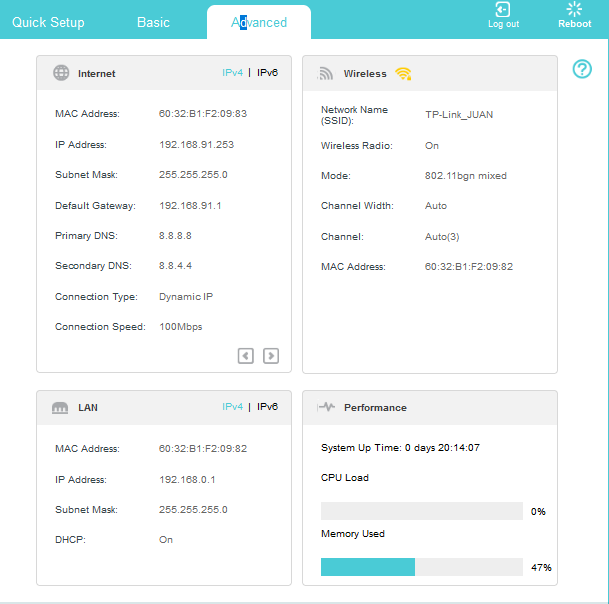This screenshot has width=609, height=604.
Task: Click the LAN ethernet port icon
Action: tap(61, 408)
